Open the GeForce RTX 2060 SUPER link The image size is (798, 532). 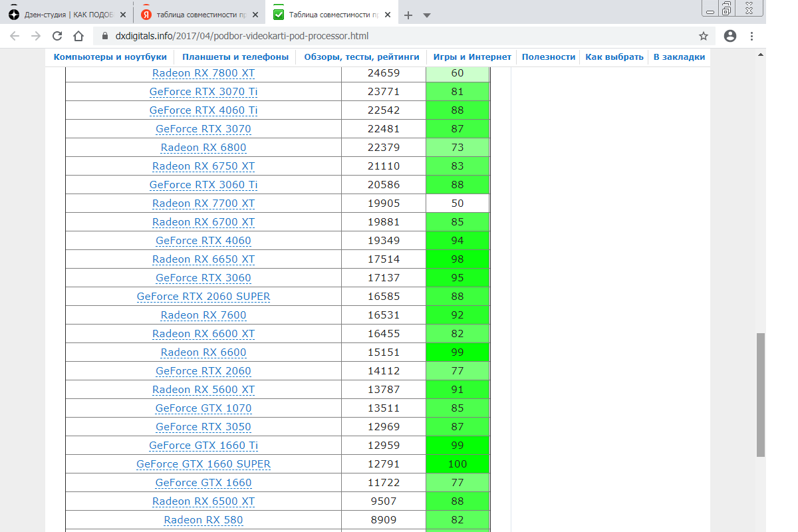pos(203,297)
